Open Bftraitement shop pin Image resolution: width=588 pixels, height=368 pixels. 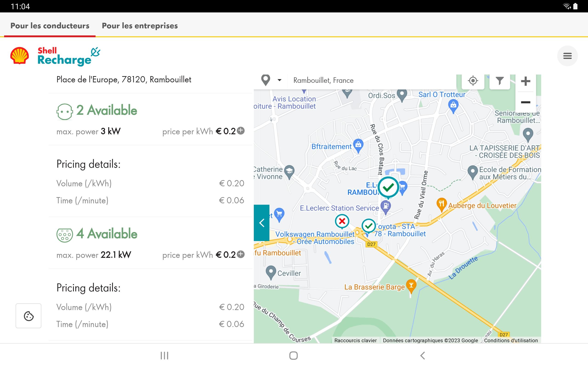point(358,146)
